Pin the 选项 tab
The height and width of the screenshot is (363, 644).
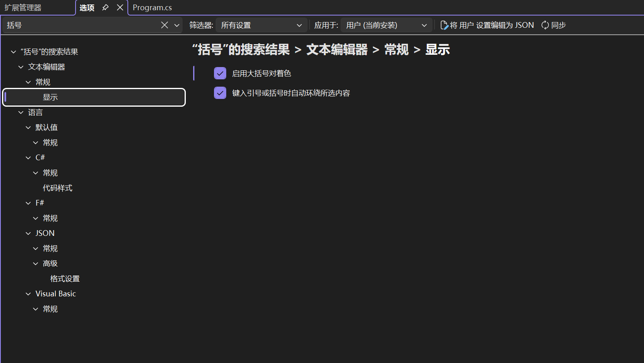point(105,7)
